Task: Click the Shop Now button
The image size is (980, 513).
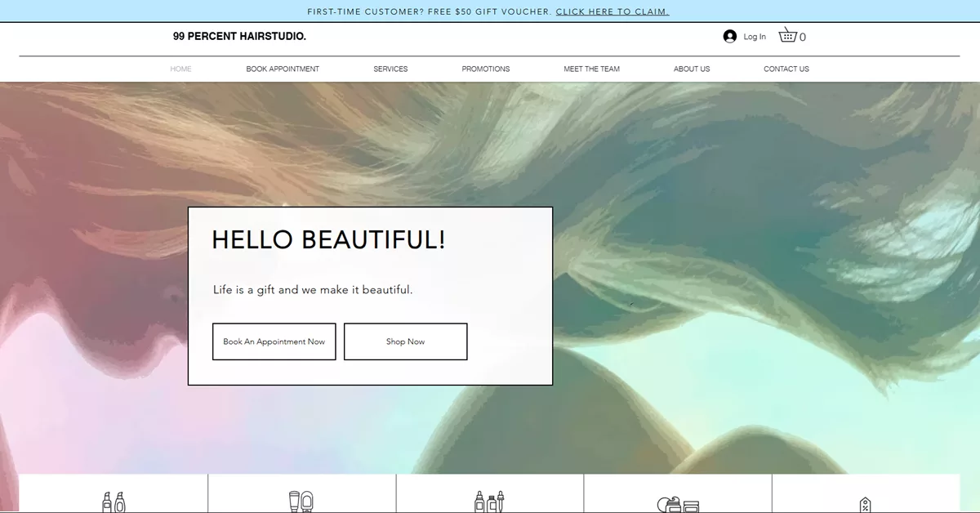Action: [405, 341]
